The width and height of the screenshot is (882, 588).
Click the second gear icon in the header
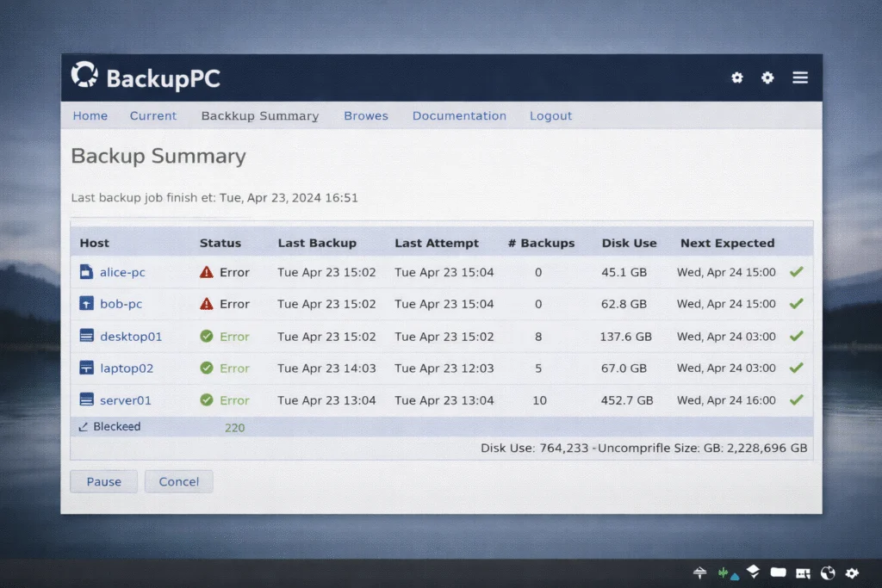point(768,77)
